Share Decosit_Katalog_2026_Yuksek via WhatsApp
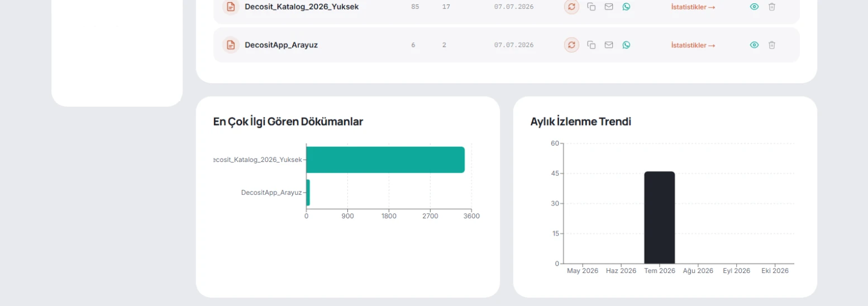The height and width of the screenshot is (306, 868). [x=626, y=7]
